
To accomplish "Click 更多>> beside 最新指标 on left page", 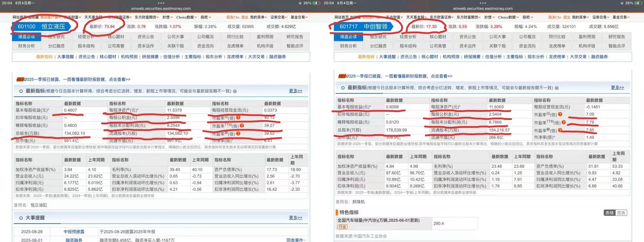I will pyautogui.click(x=295, y=91).
